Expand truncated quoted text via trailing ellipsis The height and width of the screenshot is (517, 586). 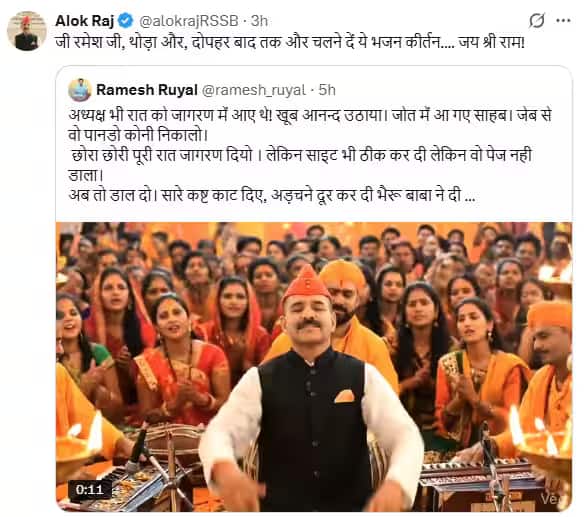[469, 197]
